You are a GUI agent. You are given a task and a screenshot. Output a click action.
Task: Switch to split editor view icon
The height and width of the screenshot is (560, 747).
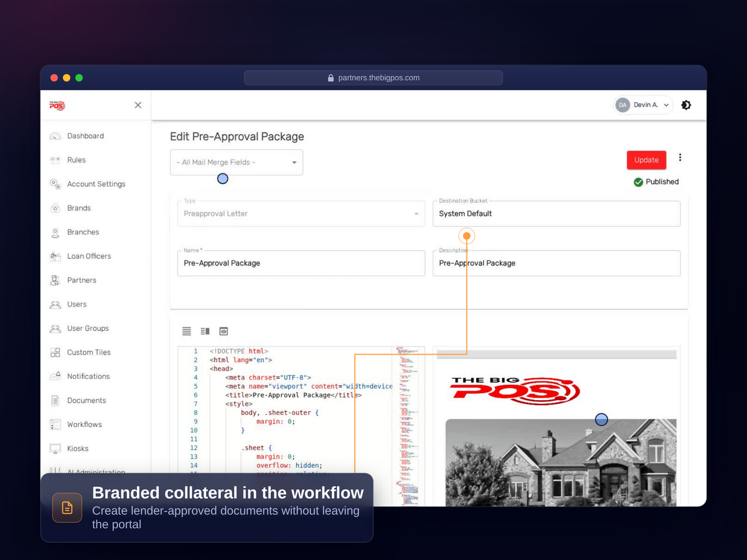pyautogui.click(x=205, y=331)
